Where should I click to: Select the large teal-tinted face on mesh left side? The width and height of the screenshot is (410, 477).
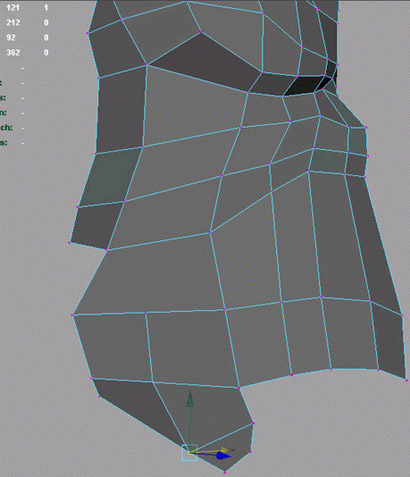click(110, 177)
